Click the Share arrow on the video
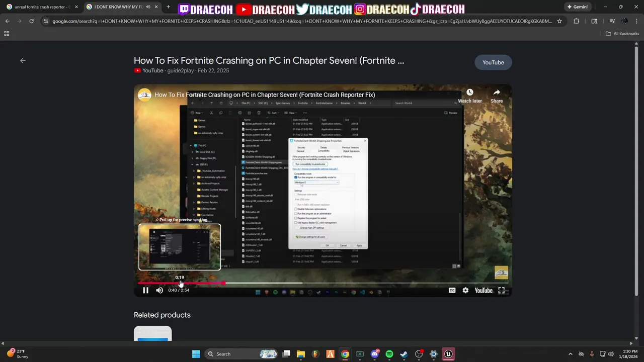Image resolution: width=644 pixels, height=362 pixels. coord(497,93)
